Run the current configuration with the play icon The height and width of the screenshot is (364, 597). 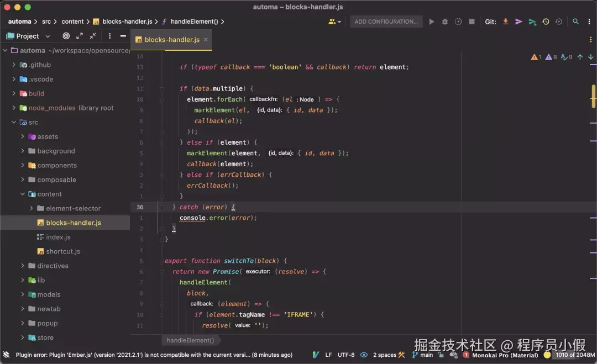pyautogui.click(x=432, y=22)
